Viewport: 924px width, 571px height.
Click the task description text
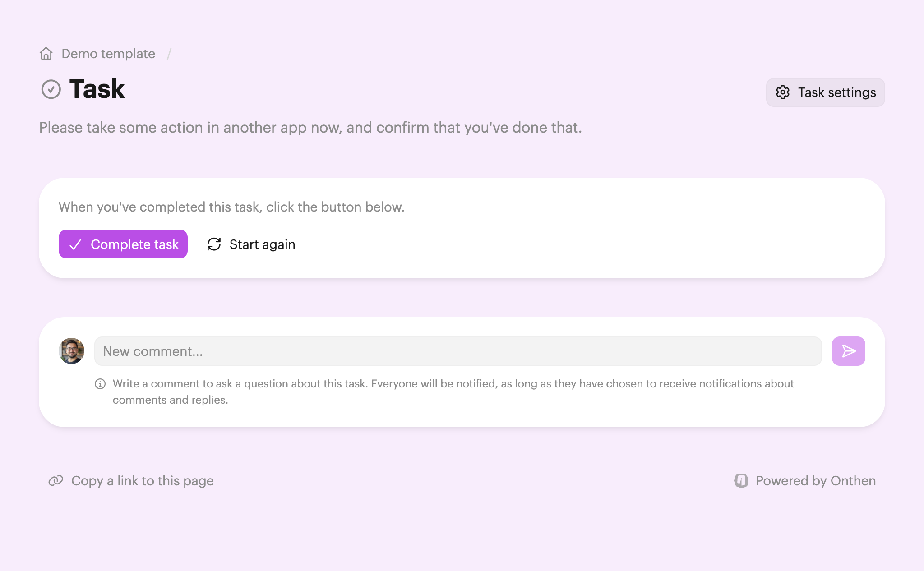click(x=310, y=128)
